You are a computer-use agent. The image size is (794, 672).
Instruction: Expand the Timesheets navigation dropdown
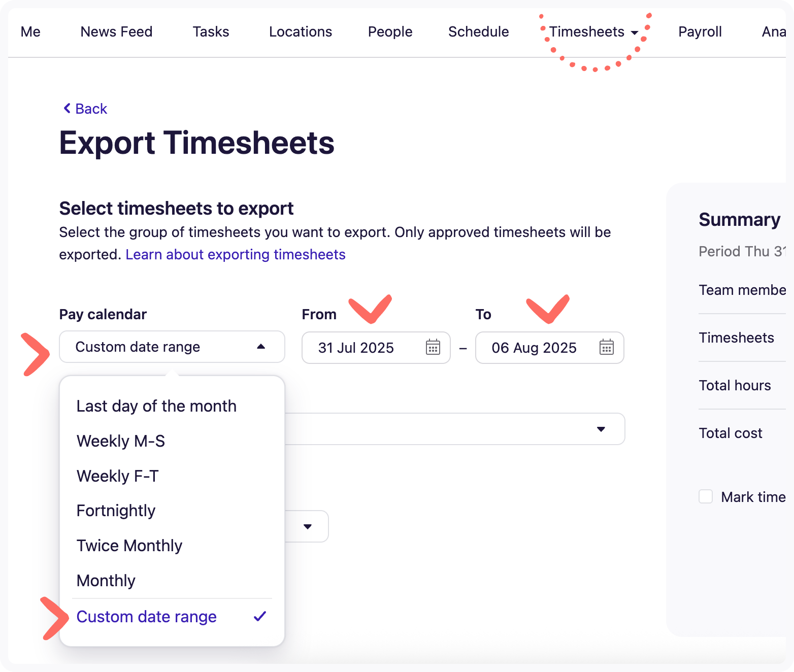click(593, 31)
